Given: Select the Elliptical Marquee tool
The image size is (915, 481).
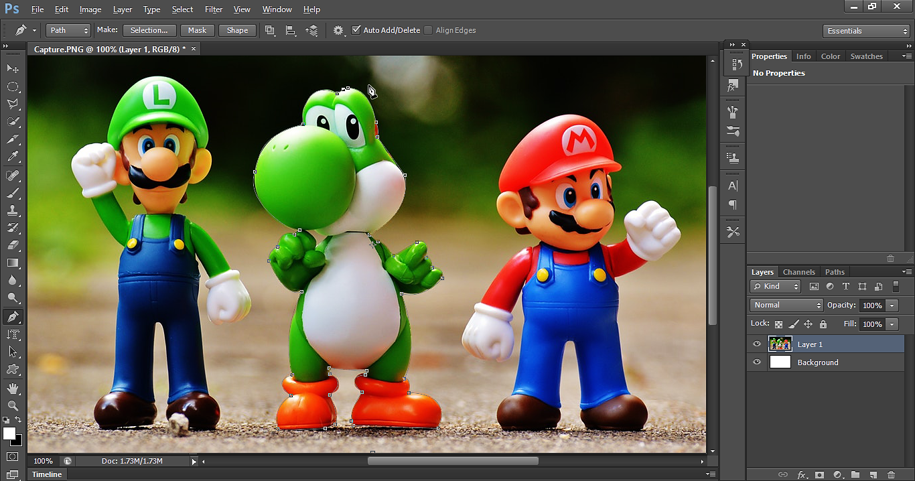Looking at the screenshot, I should click(x=12, y=87).
